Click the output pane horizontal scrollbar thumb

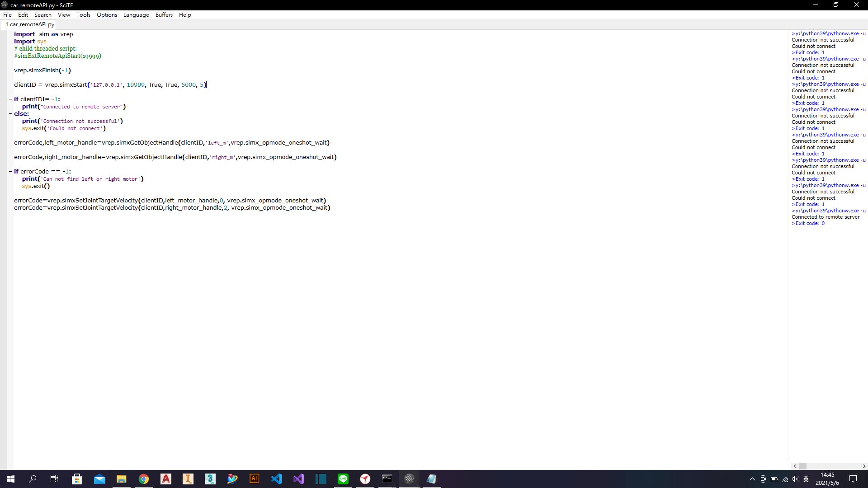(x=803, y=466)
